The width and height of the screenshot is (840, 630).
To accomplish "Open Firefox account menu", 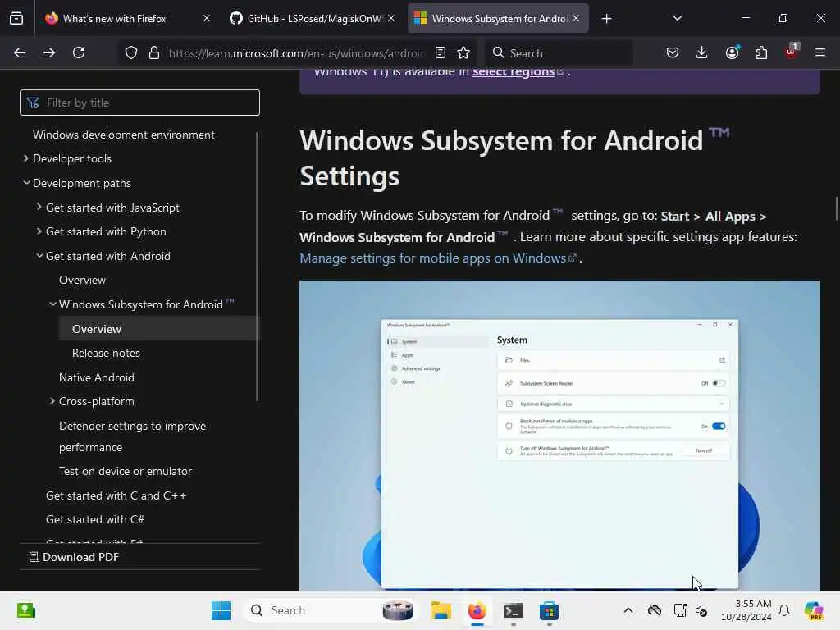I will tap(732, 52).
